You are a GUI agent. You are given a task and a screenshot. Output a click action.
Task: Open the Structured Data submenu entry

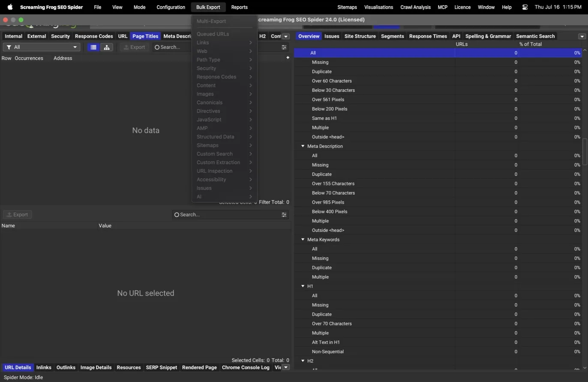[224, 137]
